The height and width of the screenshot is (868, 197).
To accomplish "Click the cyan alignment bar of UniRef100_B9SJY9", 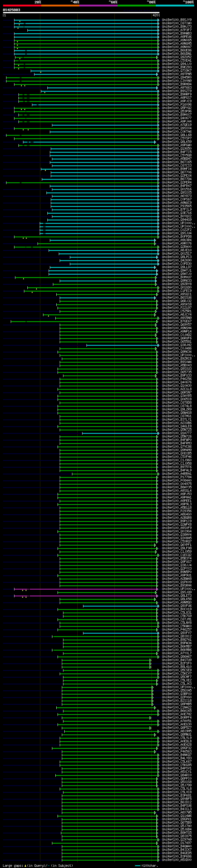I will [x=86, y=20].
